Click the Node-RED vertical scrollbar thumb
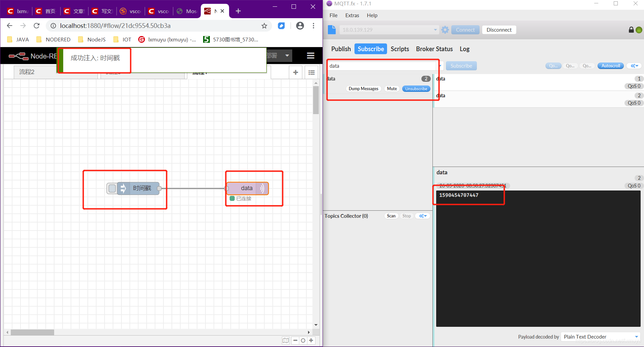Image resolution: width=644 pixels, height=347 pixels. coord(316,100)
